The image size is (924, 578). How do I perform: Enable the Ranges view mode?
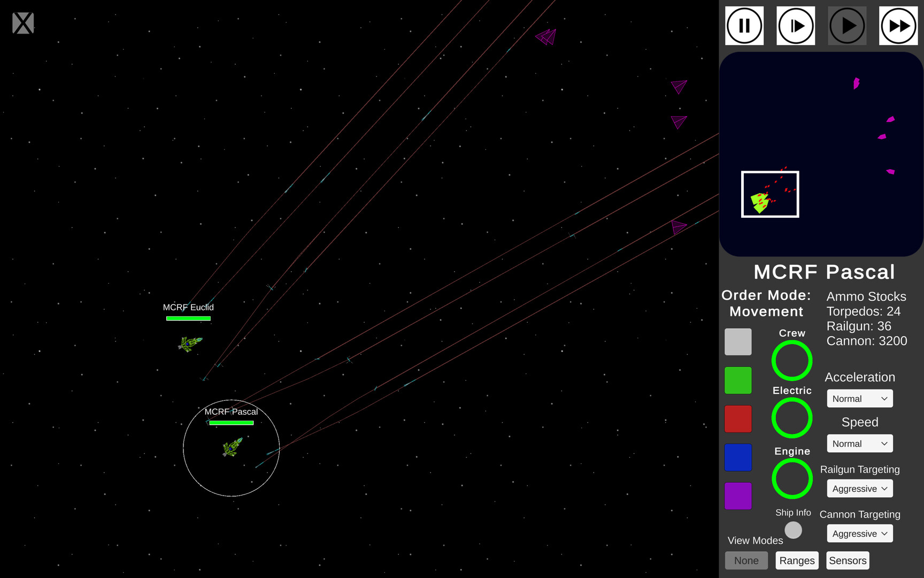(797, 560)
